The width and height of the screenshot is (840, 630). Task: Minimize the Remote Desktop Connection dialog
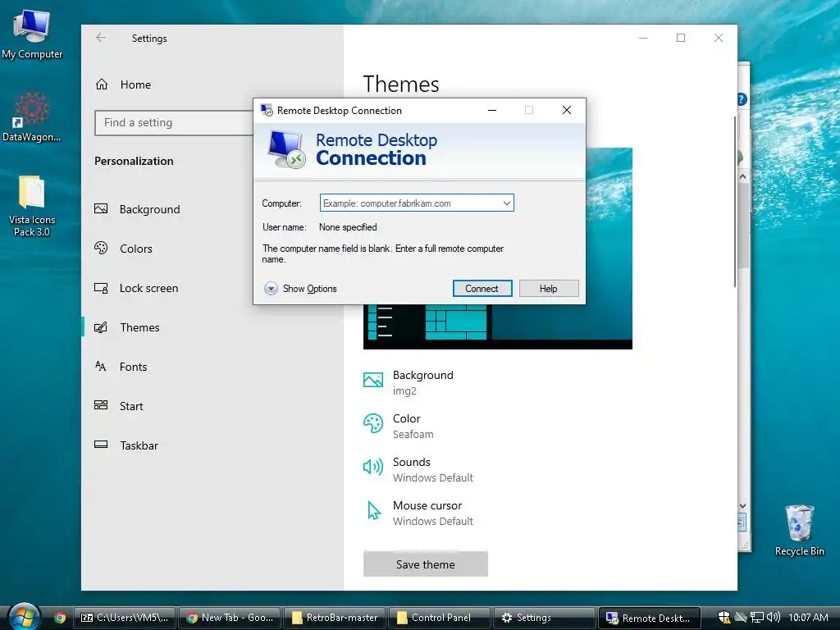point(492,110)
